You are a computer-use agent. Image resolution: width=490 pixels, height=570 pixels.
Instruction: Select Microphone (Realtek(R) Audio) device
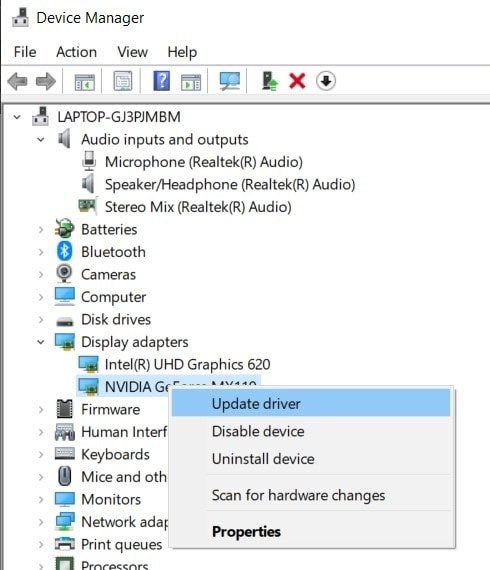click(204, 162)
